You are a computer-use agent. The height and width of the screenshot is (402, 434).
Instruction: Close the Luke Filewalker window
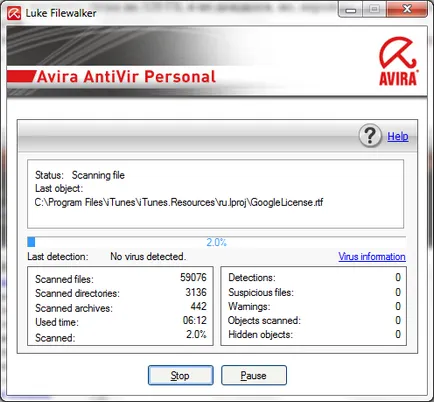pyautogui.click(x=407, y=9)
